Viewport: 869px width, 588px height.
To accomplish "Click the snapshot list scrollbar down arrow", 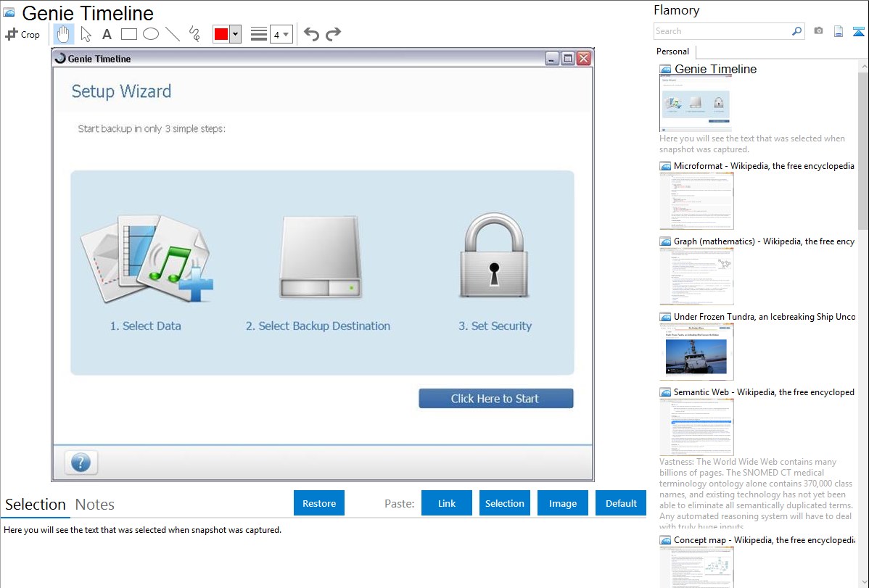I will point(863,582).
